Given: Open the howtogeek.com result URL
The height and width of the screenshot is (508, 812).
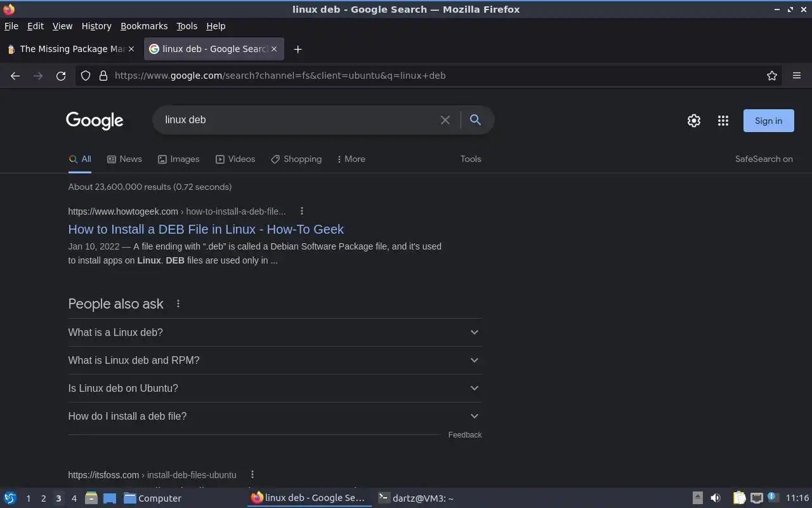Looking at the screenshot, I should 177,211.
